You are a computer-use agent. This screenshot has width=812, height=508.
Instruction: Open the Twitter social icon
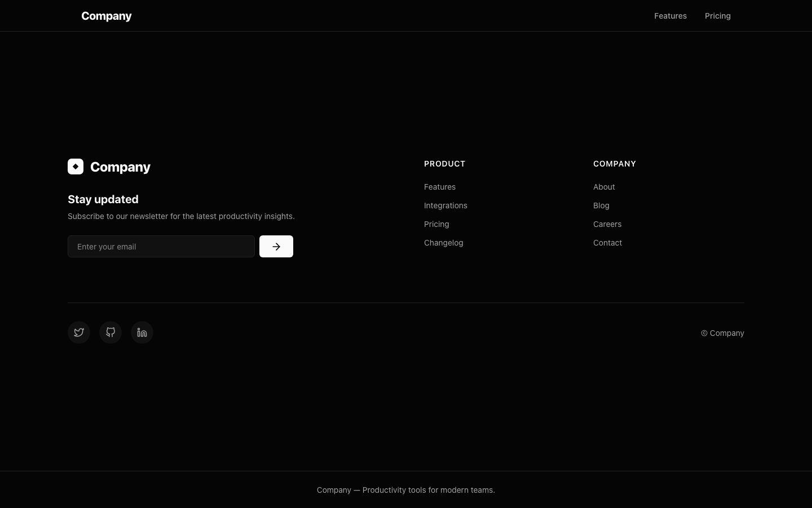[79, 332]
